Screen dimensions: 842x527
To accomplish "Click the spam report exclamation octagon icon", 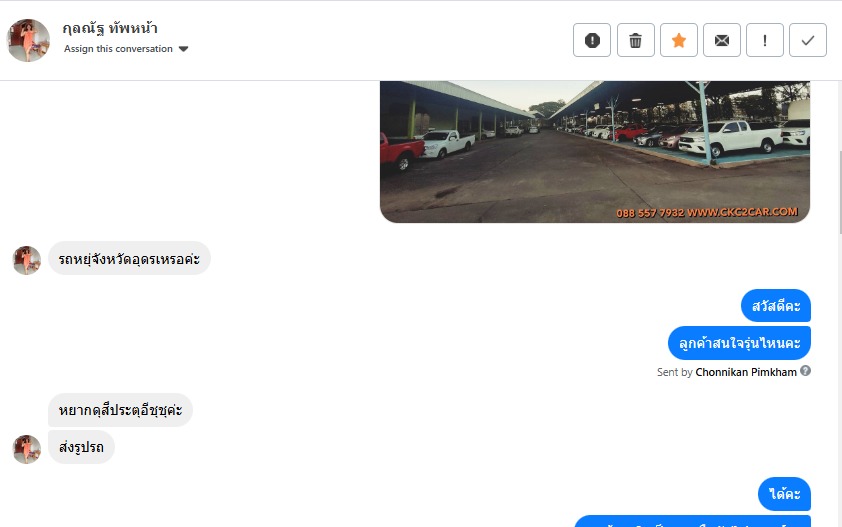I will tap(592, 40).
